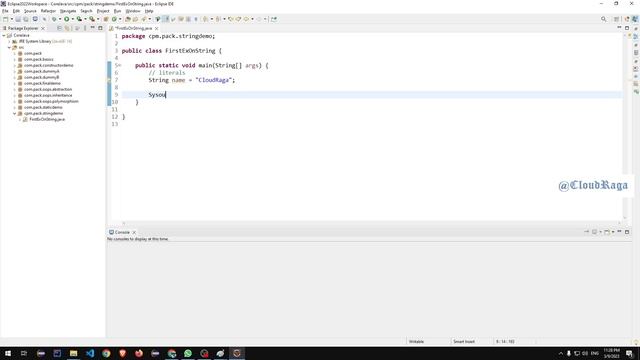Collapse the src folder node
The width and height of the screenshot is (640, 360).
9,47
